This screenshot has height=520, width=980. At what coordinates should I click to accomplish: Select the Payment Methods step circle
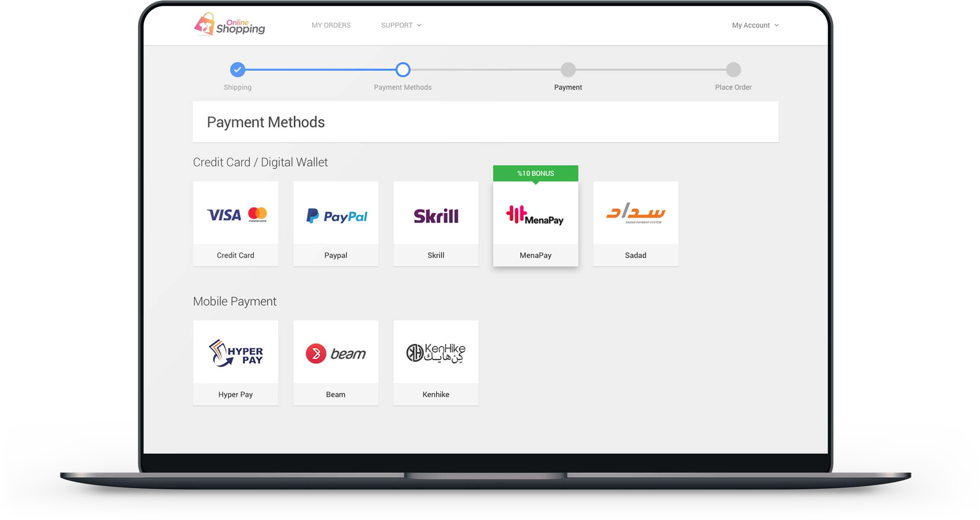[x=403, y=70]
